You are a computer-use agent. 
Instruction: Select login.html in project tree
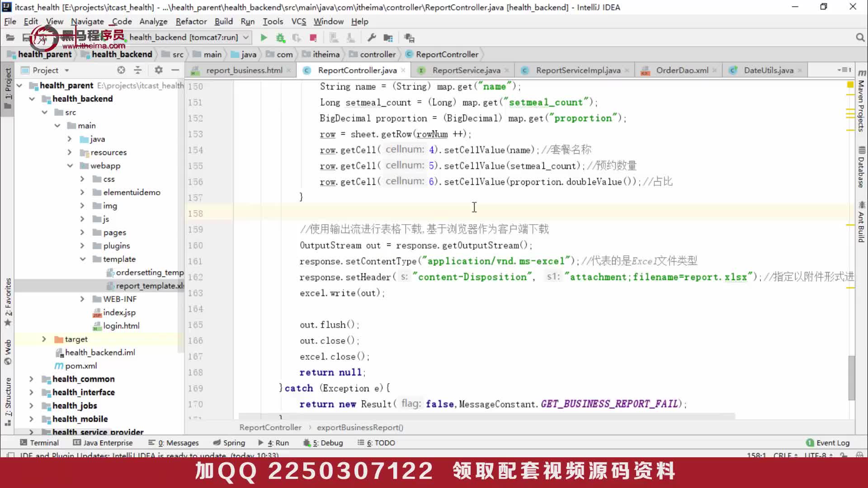tap(116, 326)
